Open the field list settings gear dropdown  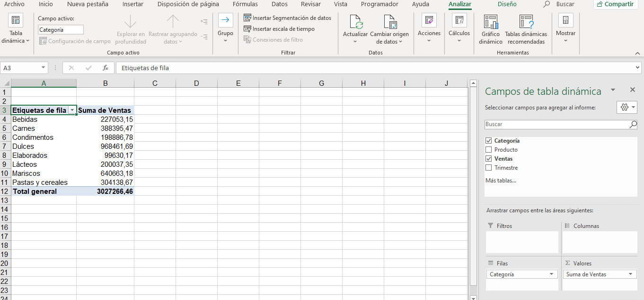pyautogui.click(x=627, y=107)
